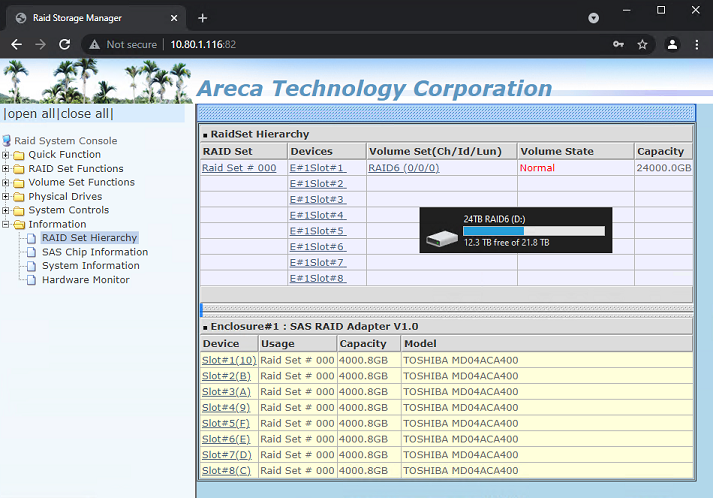
Task: Open the E#1Slot#8 device link
Action: point(317,278)
